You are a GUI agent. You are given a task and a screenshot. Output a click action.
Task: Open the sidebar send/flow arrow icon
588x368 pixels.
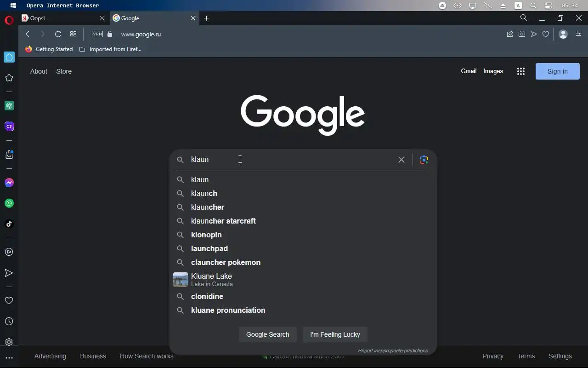[9, 273]
